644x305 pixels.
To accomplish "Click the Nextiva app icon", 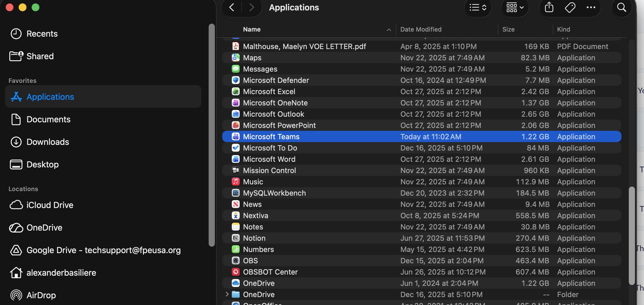I will pos(235,216).
